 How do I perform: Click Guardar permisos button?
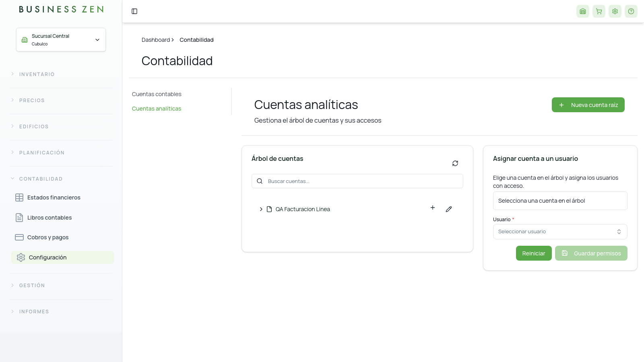tap(591, 253)
